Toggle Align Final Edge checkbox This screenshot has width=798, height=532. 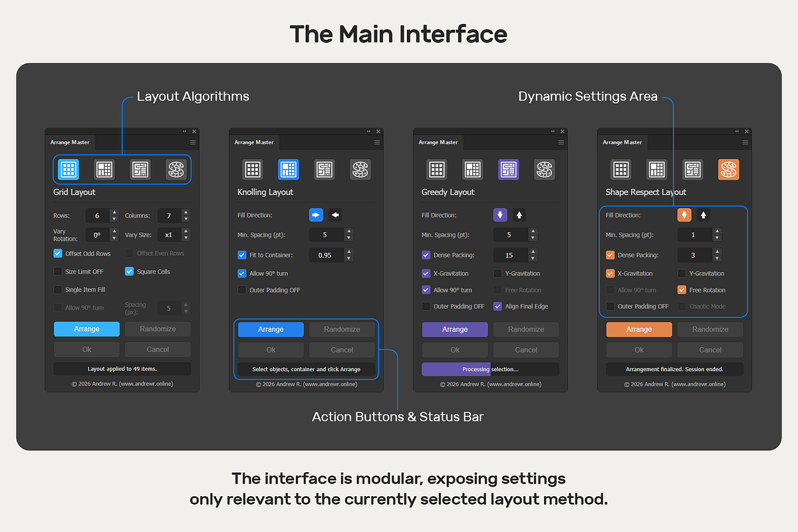[x=497, y=307]
